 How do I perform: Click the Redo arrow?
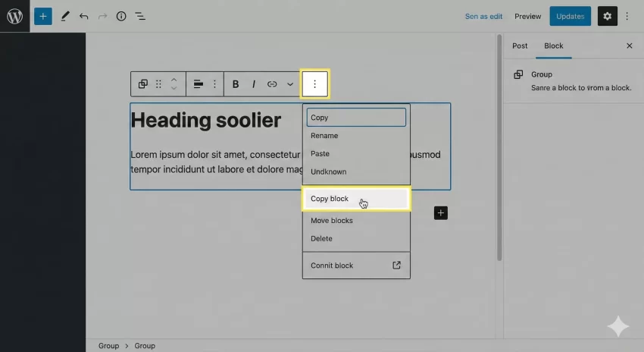pos(103,17)
